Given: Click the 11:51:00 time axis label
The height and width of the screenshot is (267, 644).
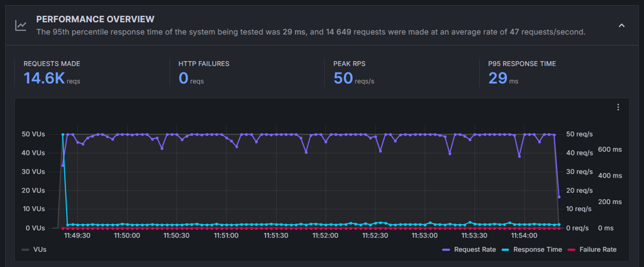Looking at the screenshot, I should pos(226,236).
